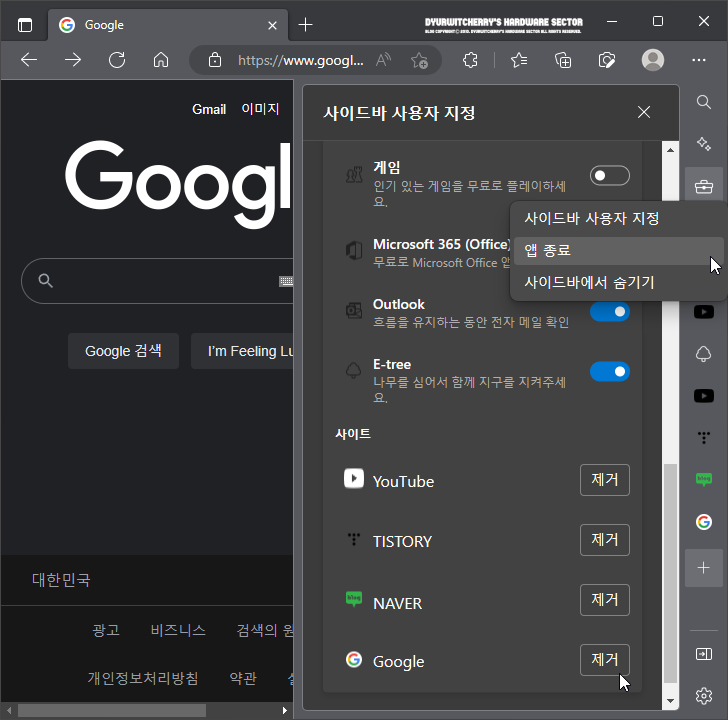Open the TISTORY icon in the sidebar

(x=704, y=437)
